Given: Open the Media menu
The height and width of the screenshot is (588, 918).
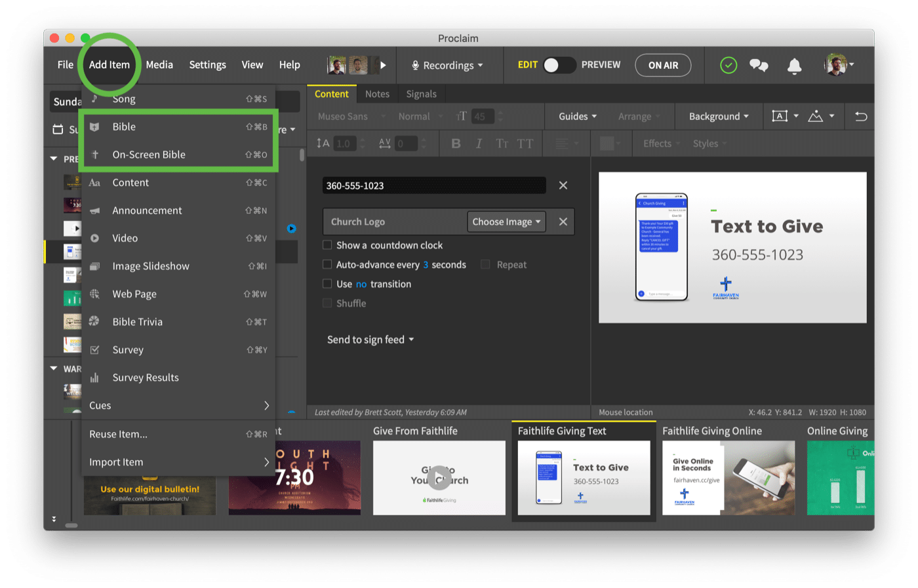Looking at the screenshot, I should 159,65.
